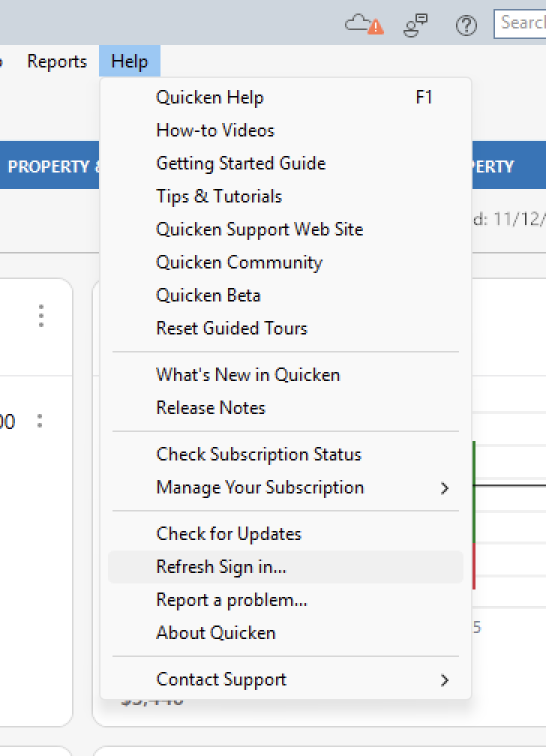Click the cloud sync warning icon

pyautogui.click(x=364, y=24)
